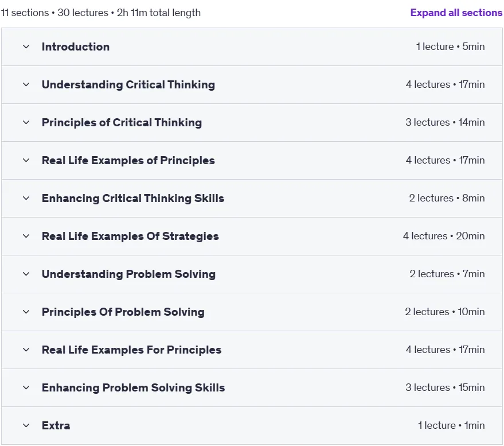Select Enhancing Critical Thinking Skills title
The image size is (504, 446).
click(133, 198)
